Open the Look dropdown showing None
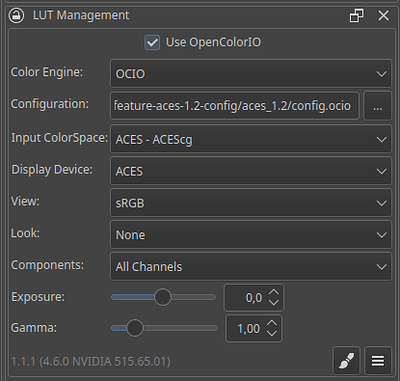 [251, 235]
